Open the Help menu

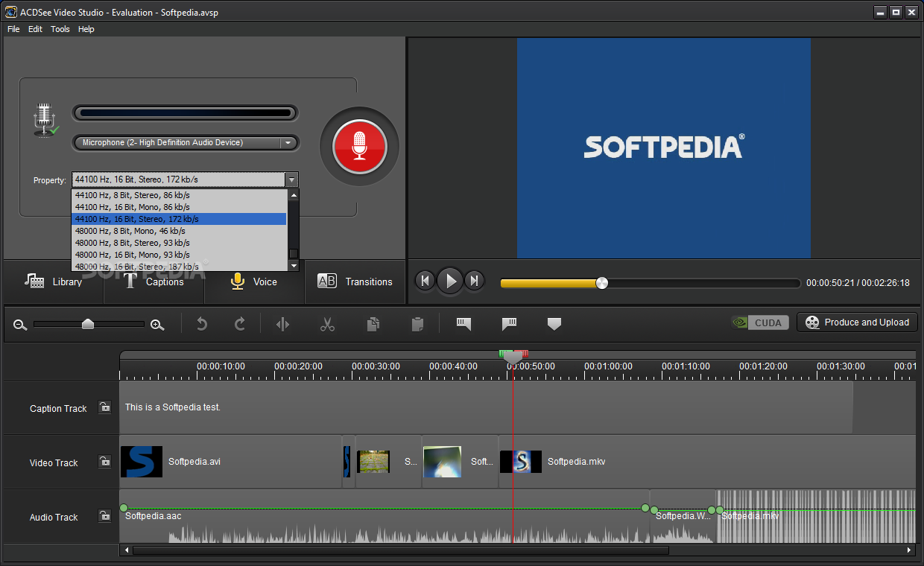(x=86, y=29)
